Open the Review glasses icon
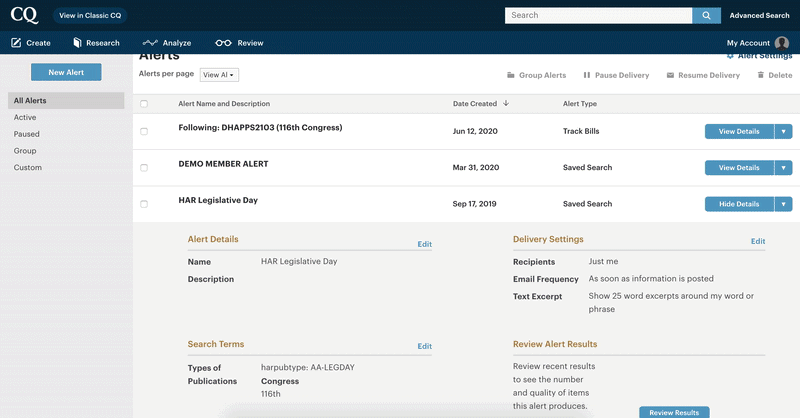Viewport: 800px width, 418px height. pyautogui.click(x=223, y=43)
